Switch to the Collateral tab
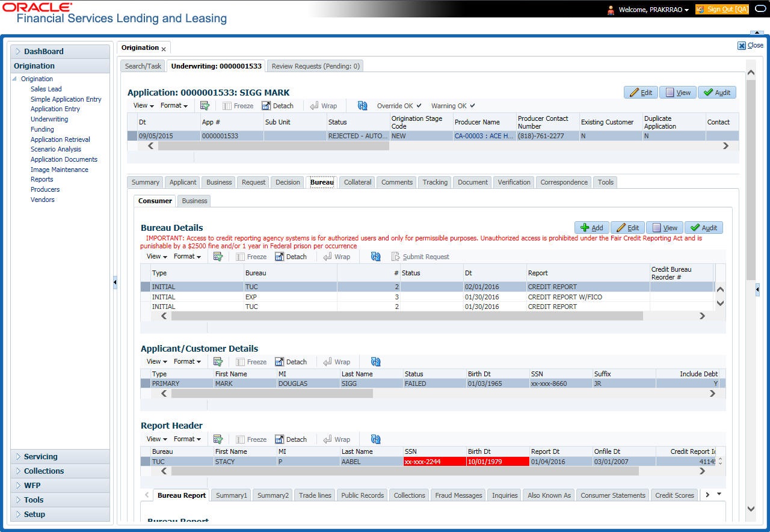The image size is (770, 532). point(357,182)
